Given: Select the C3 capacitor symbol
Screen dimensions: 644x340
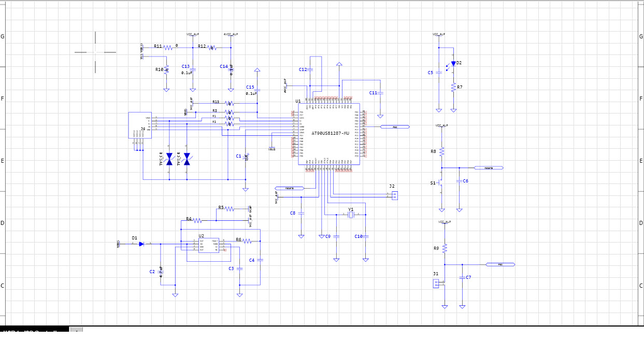Looking at the screenshot, I should point(239,268).
